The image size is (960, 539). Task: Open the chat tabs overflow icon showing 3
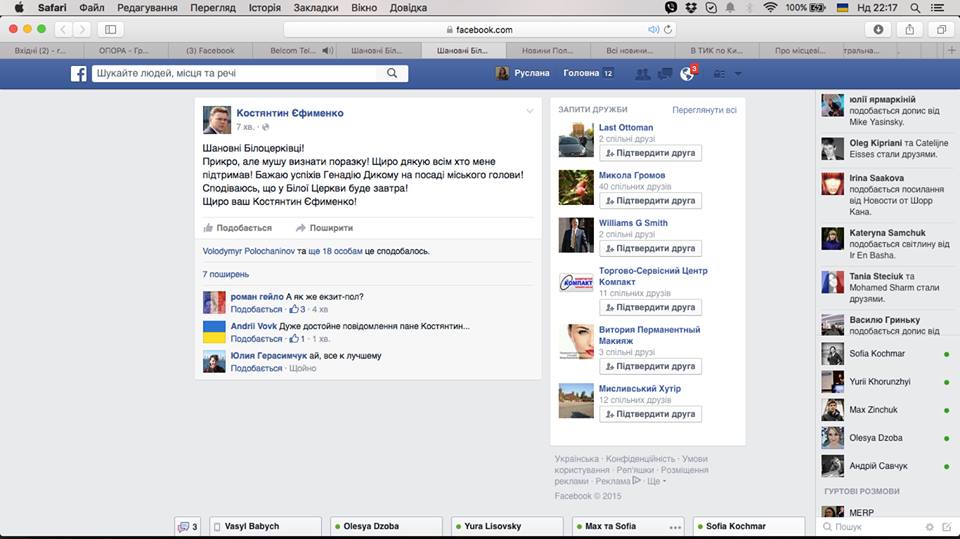coord(187,526)
